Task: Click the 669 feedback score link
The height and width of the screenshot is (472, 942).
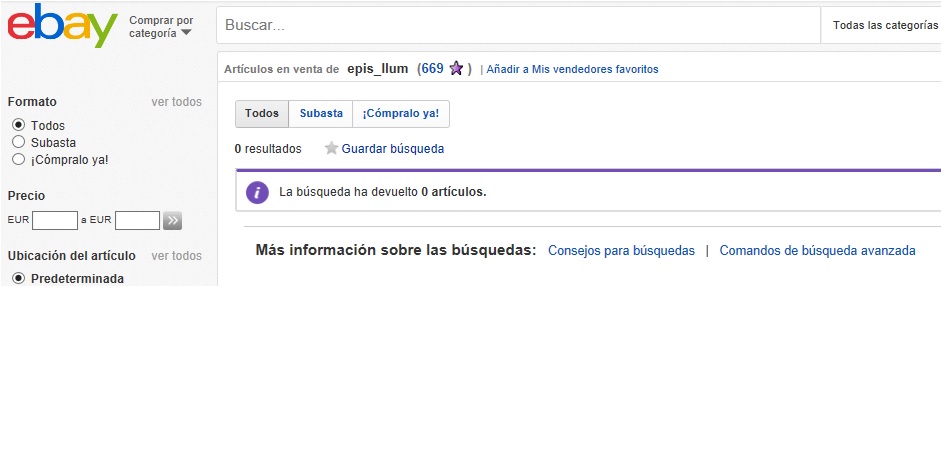Action: pos(433,68)
